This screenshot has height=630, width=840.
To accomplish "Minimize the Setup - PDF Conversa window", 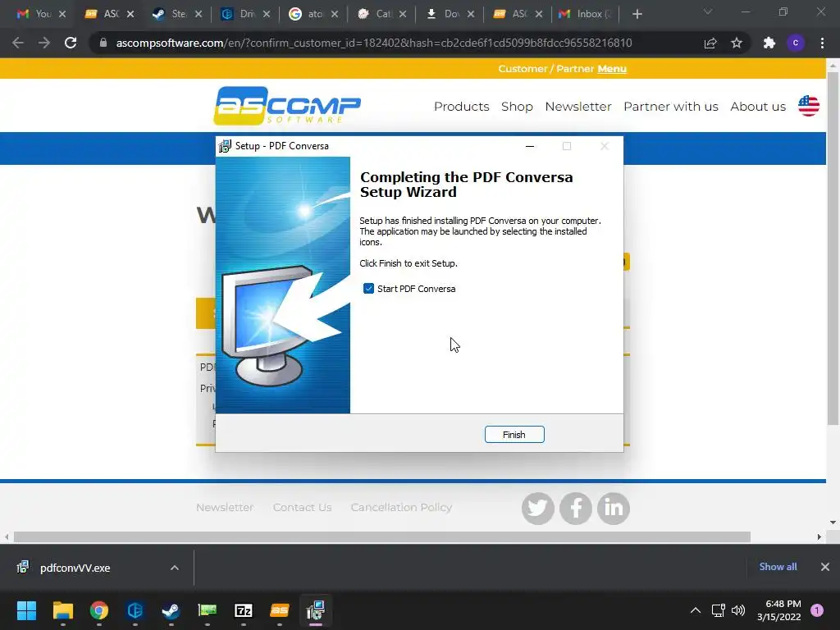I will click(x=530, y=146).
